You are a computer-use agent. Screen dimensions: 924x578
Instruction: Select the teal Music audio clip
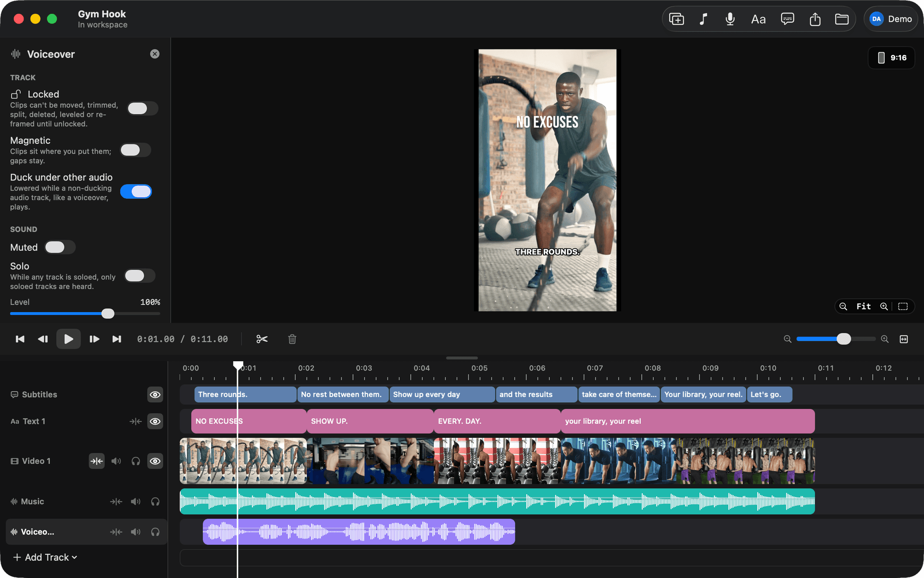(x=497, y=501)
